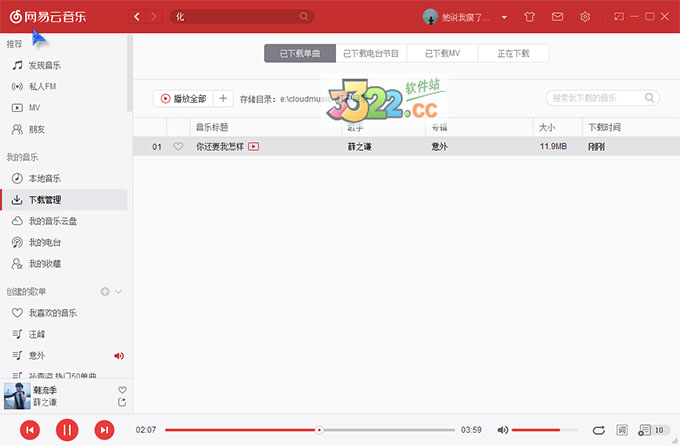Collapse the 创建的歌单 playlist section
This screenshot has height=446, width=680.
(119, 291)
